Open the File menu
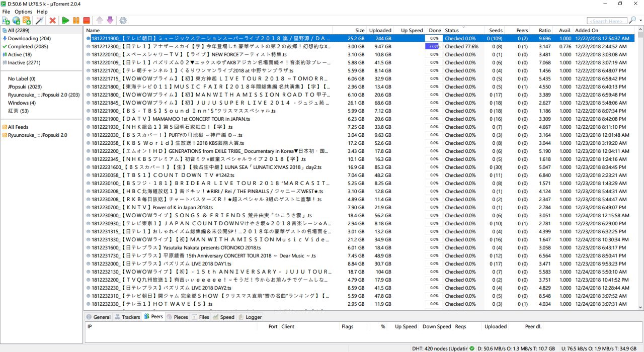This screenshot has width=644, height=352. [6, 12]
